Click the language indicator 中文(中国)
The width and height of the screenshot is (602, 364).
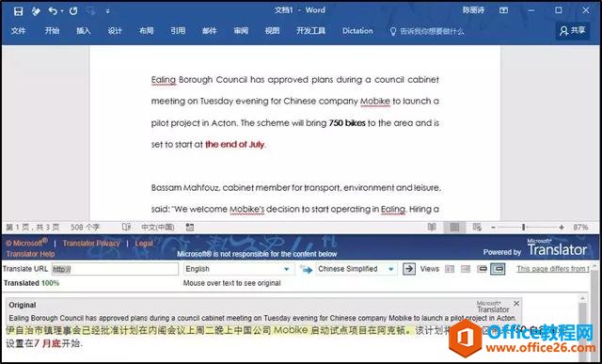157,228
